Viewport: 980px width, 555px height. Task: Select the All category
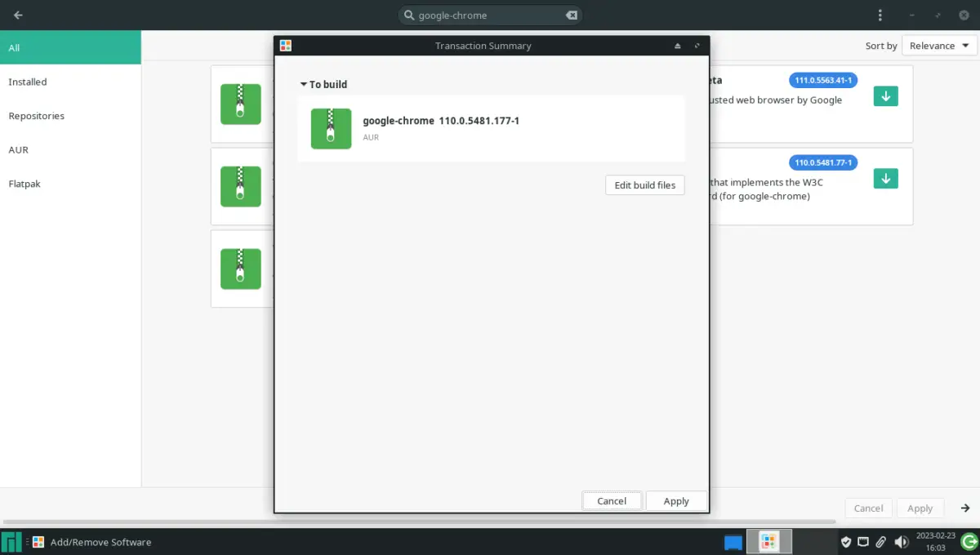(70, 47)
